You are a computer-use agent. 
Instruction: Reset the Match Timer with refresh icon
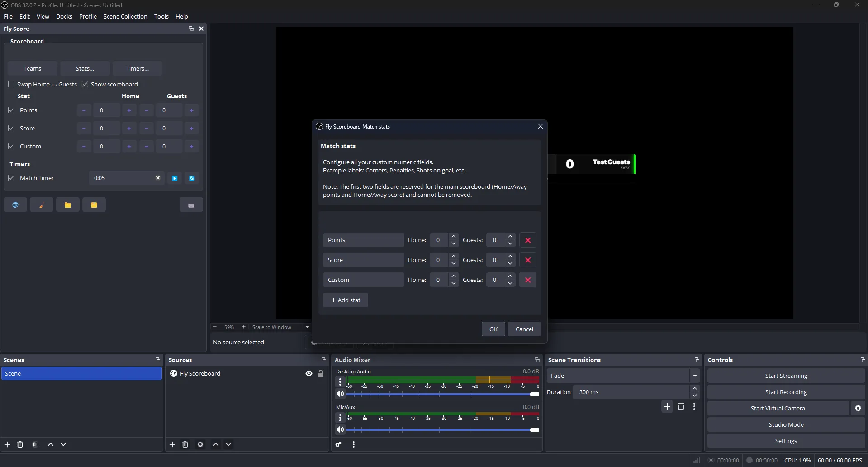(x=191, y=178)
